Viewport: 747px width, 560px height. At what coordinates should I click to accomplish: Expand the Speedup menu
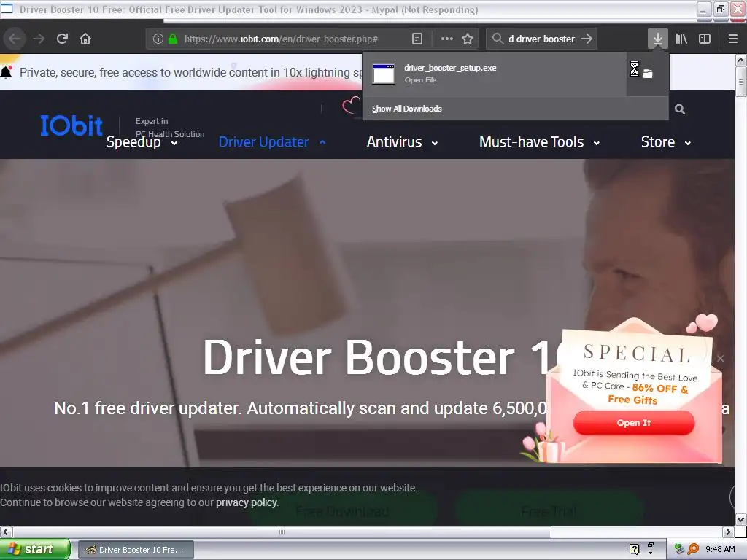click(142, 142)
